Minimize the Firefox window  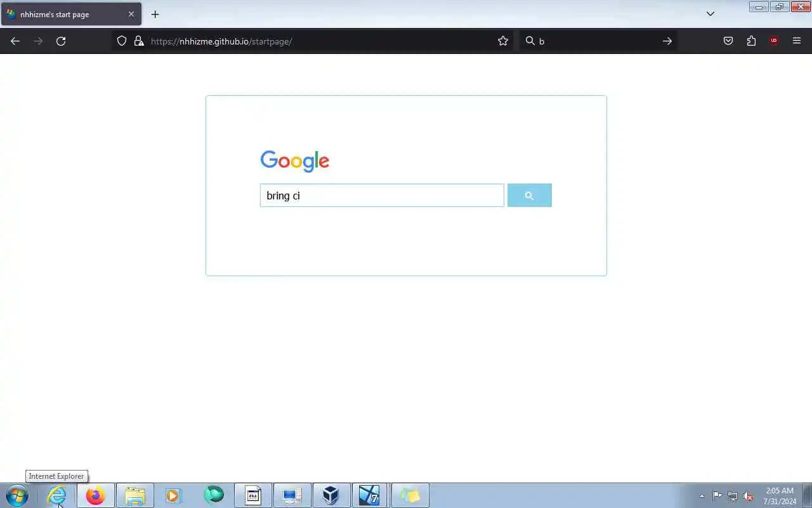click(759, 7)
